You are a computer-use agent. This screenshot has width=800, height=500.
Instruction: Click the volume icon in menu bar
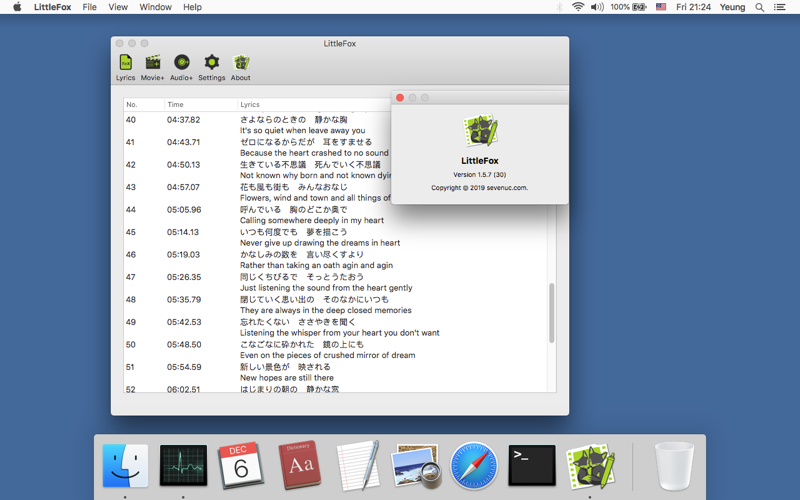pyautogui.click(x=597, y=7)
